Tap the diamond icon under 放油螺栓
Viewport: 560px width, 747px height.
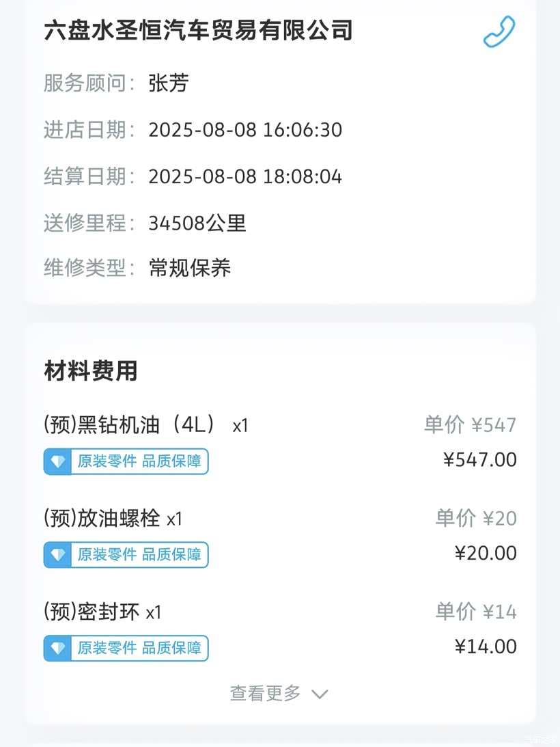coord(58,555)
